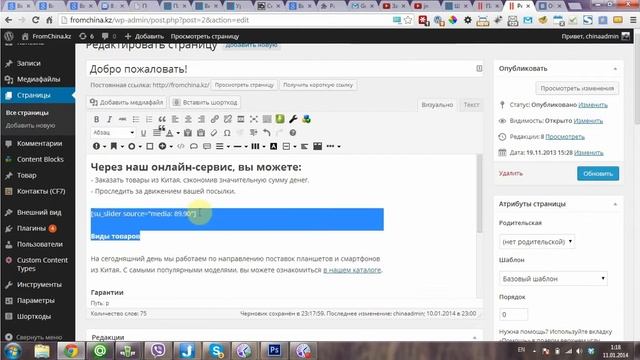Open Внешний вид in the admin sidebar
The width and height of the screenshot is (640, 360).
38,212
